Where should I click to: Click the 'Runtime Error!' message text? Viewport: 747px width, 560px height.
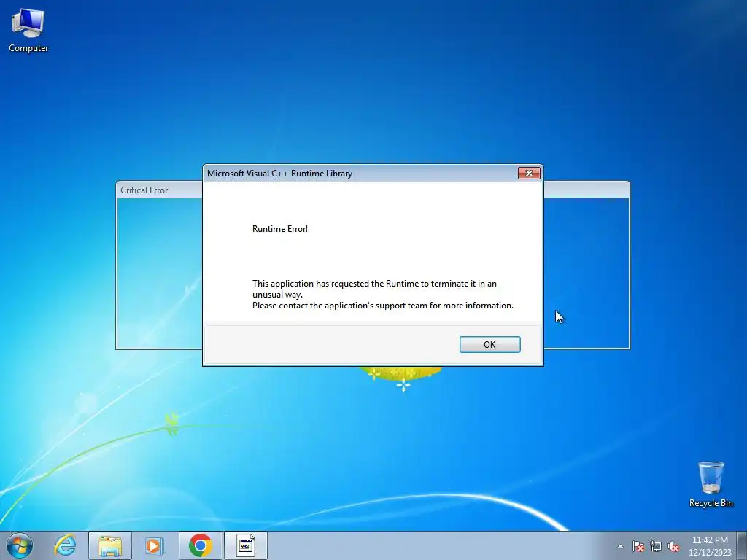point(280,228)
